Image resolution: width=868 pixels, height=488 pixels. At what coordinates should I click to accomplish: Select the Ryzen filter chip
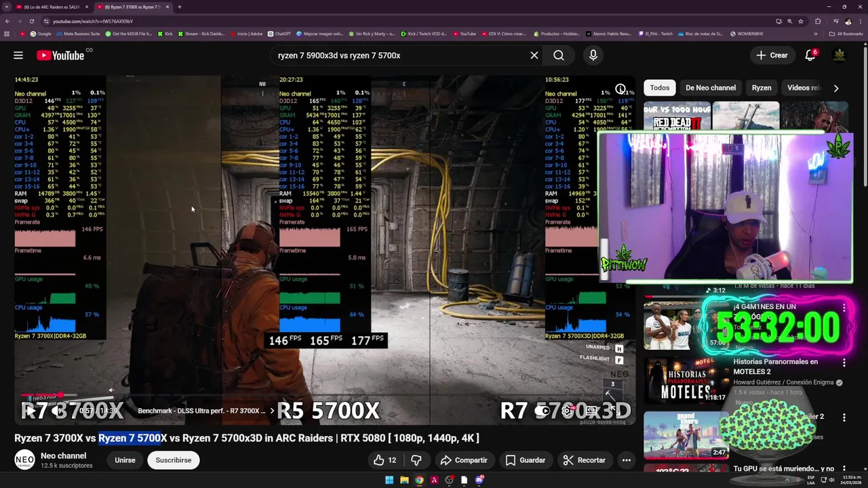(x=762, y=87)
